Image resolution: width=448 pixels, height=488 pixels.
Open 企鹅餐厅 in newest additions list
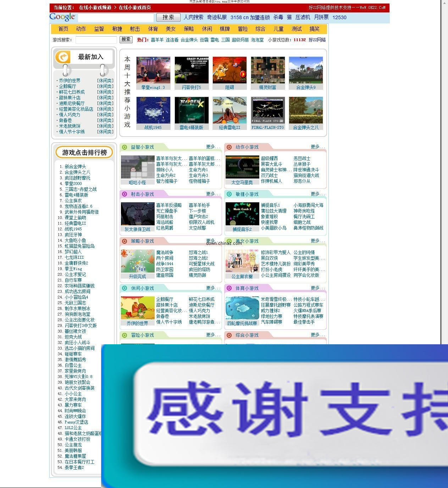click(x=67, y=86)
